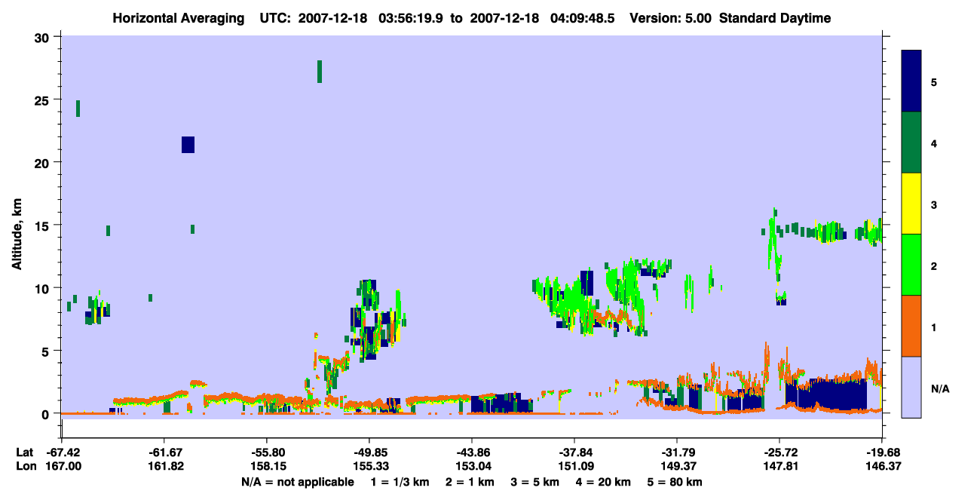The height and width of the screenshot is (503, 980).
Task: Click '1 = 1/3 km' legend key
Action: (x=400, y=482)
